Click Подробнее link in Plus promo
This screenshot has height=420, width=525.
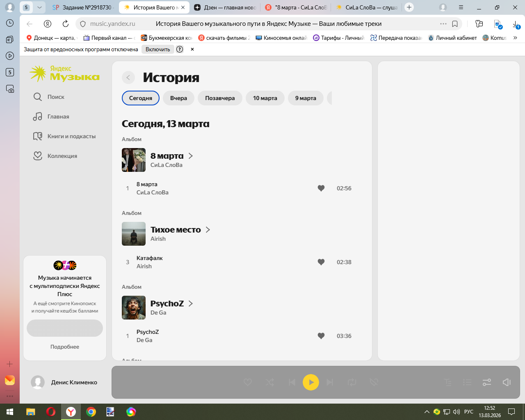[65, 347]
